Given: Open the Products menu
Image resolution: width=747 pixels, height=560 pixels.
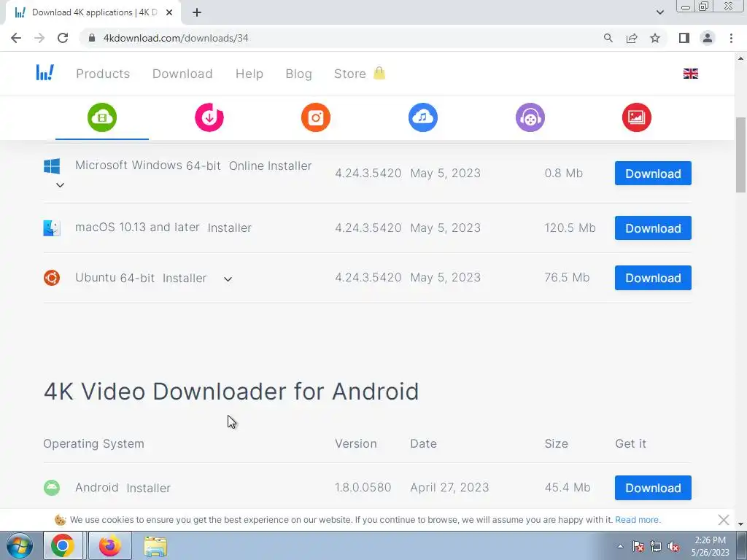Looking at the screenshot, I should point(103,74).
